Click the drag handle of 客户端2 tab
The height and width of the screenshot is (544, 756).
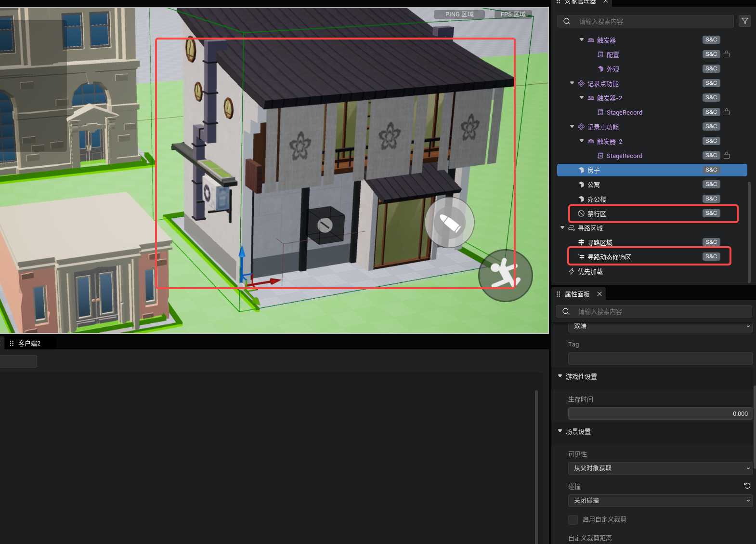[x=12, y=343]
